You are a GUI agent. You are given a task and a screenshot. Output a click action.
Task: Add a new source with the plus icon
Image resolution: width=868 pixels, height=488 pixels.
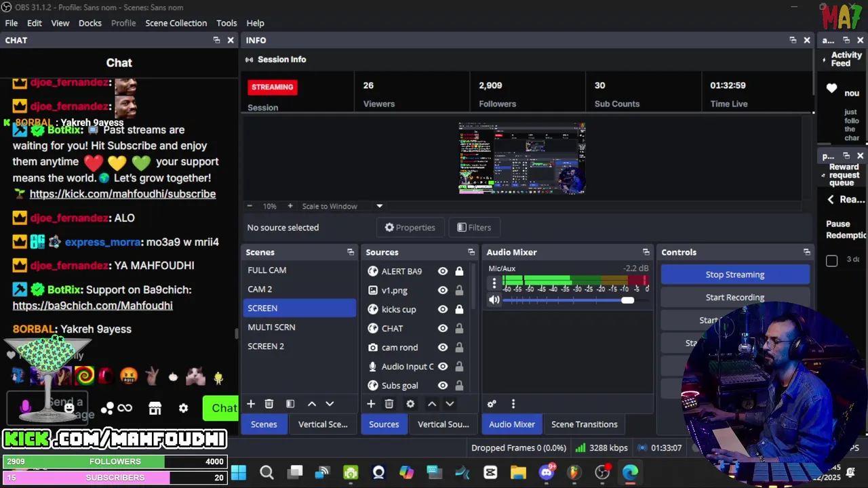click(x=371, y=404)
